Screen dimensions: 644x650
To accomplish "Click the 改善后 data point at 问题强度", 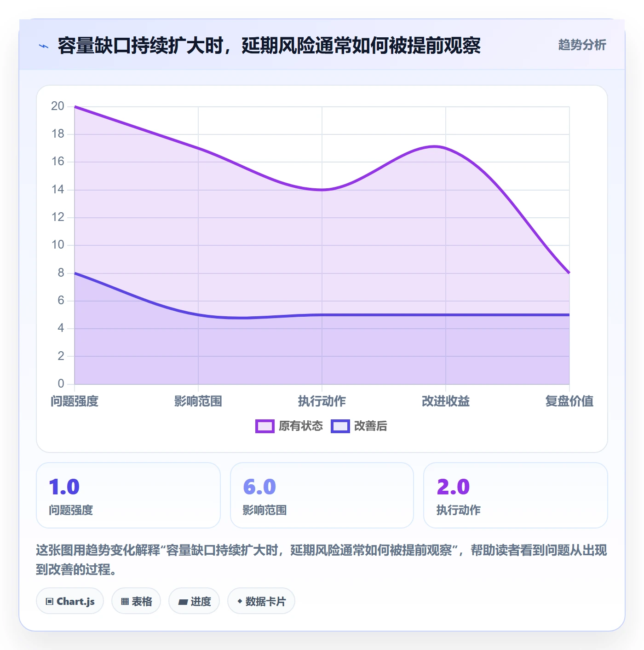I will (x=75, y=273).
